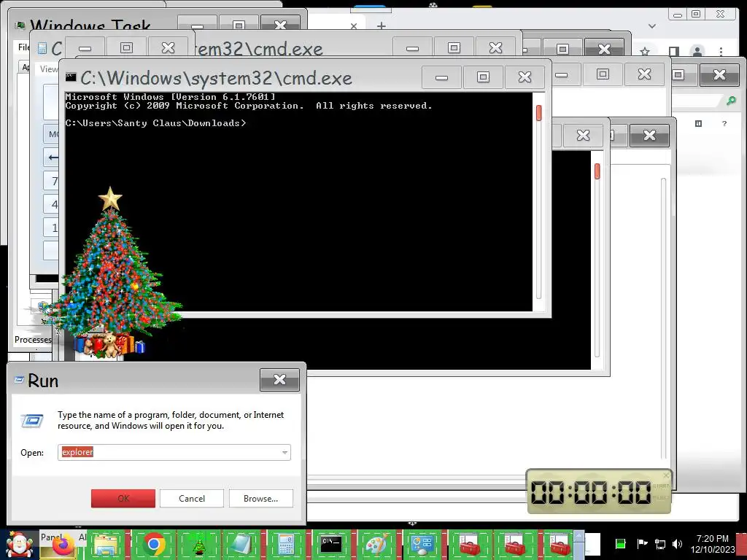
Task: Maximize the front cmd.exe window
Action: (483, 77)
